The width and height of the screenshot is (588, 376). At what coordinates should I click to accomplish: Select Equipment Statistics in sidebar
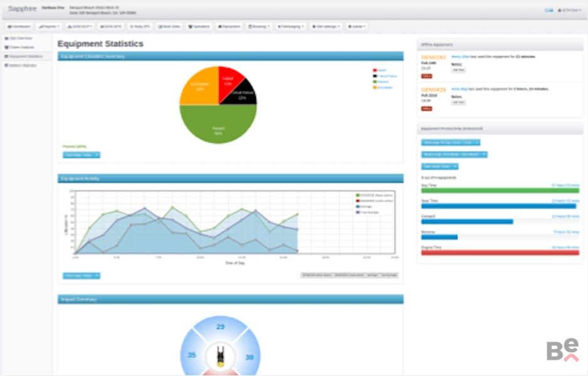23,56
